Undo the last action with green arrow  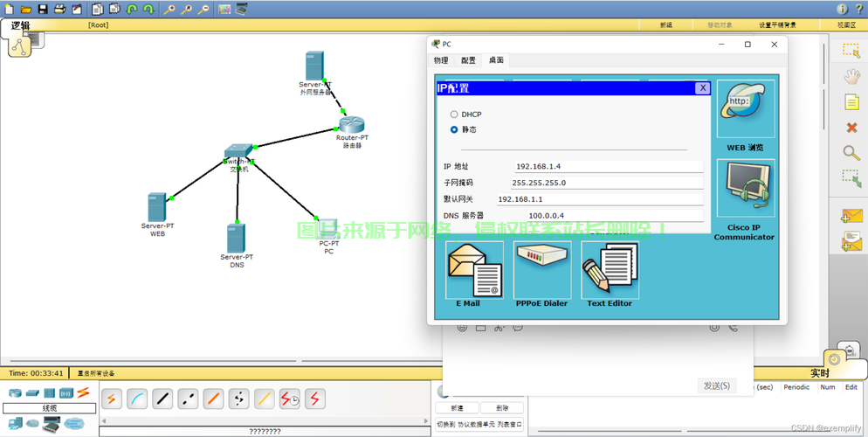132,9
